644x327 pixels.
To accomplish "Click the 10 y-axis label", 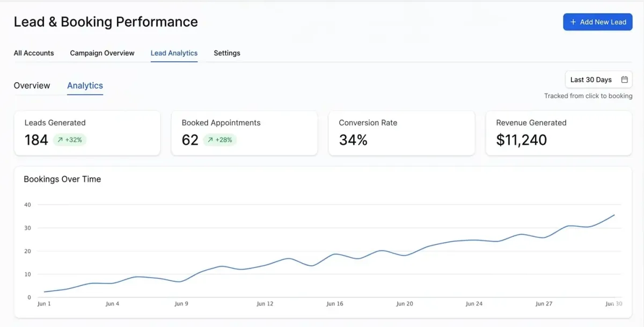I will 28,274.
